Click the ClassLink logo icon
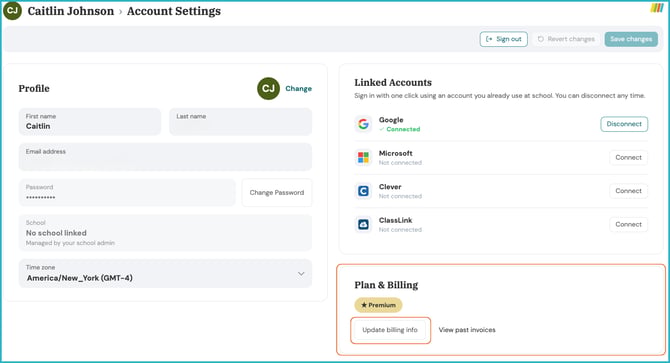The image size is (670, 363). tap(363, 224)
